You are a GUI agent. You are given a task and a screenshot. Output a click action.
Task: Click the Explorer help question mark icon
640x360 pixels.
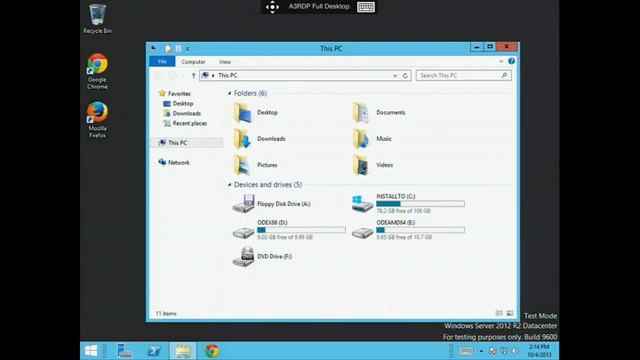[511, 61]
